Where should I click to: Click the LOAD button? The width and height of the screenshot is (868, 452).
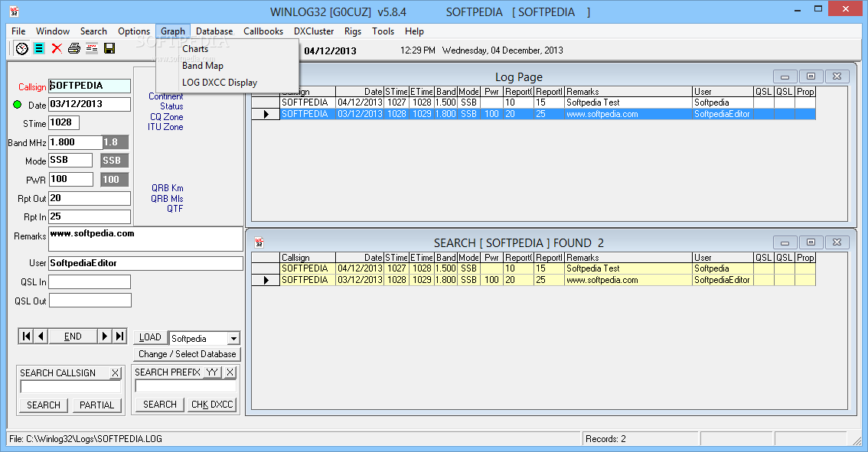click(x=150, y=337)
